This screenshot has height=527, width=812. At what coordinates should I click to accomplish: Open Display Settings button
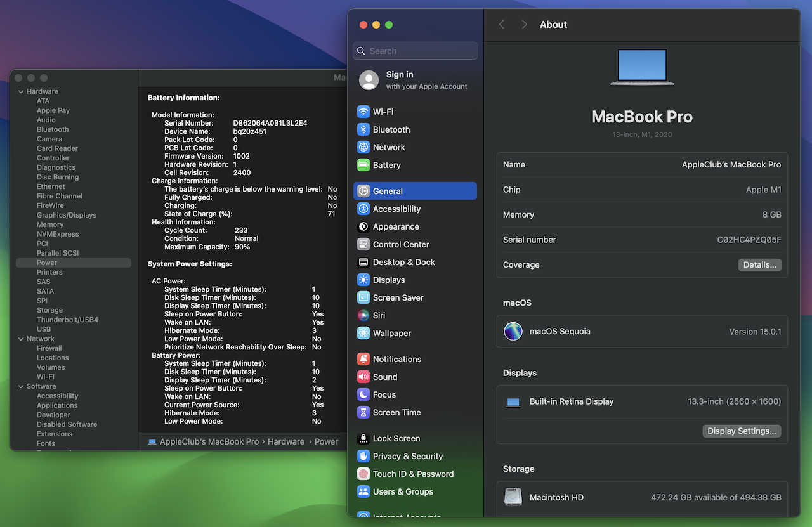742,431
